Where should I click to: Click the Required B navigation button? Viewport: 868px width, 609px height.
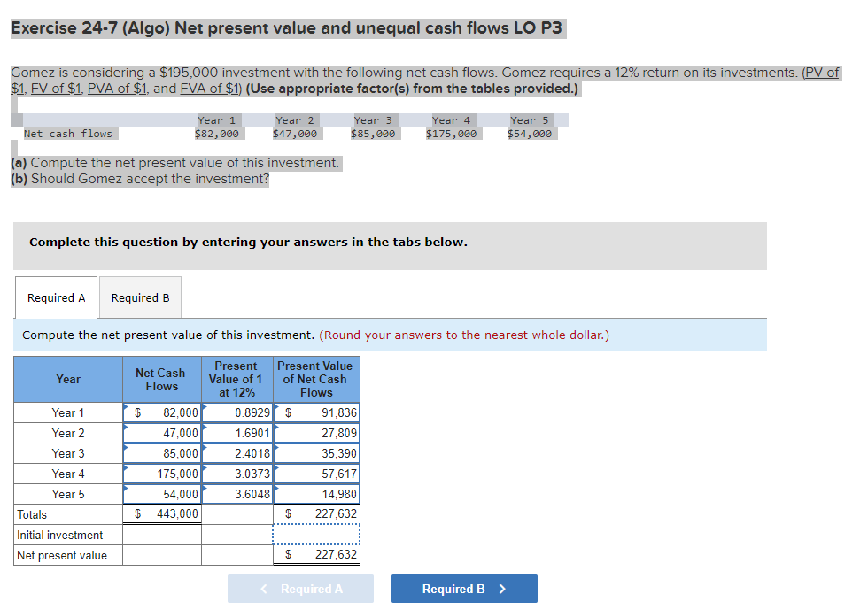click(x=463, y=589)
